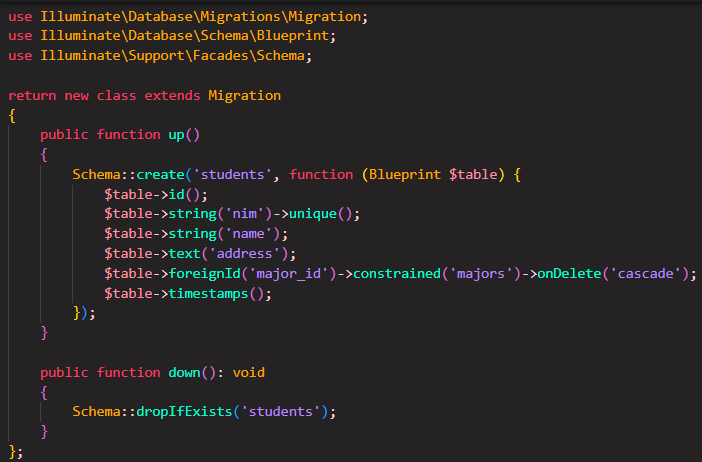
Task: Click the 'address' string literal
Action: coord(244,254)
